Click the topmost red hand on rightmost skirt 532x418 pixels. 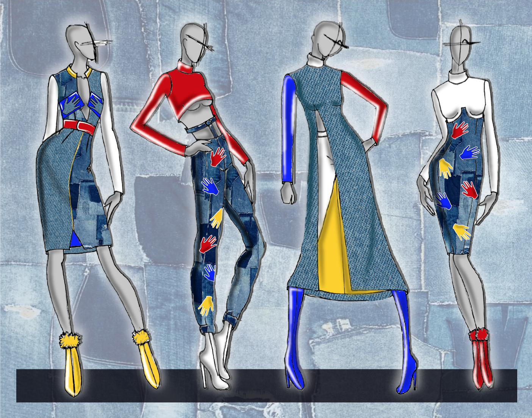[x=460, y=130]
